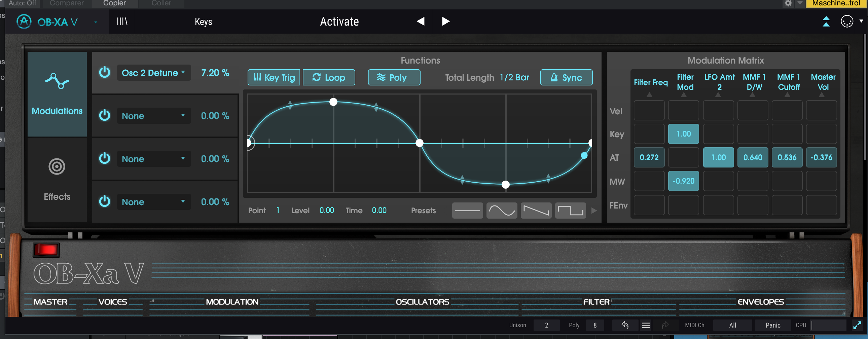Select the descending ramp curve preset
868x339 pixels.
[536, 210]
